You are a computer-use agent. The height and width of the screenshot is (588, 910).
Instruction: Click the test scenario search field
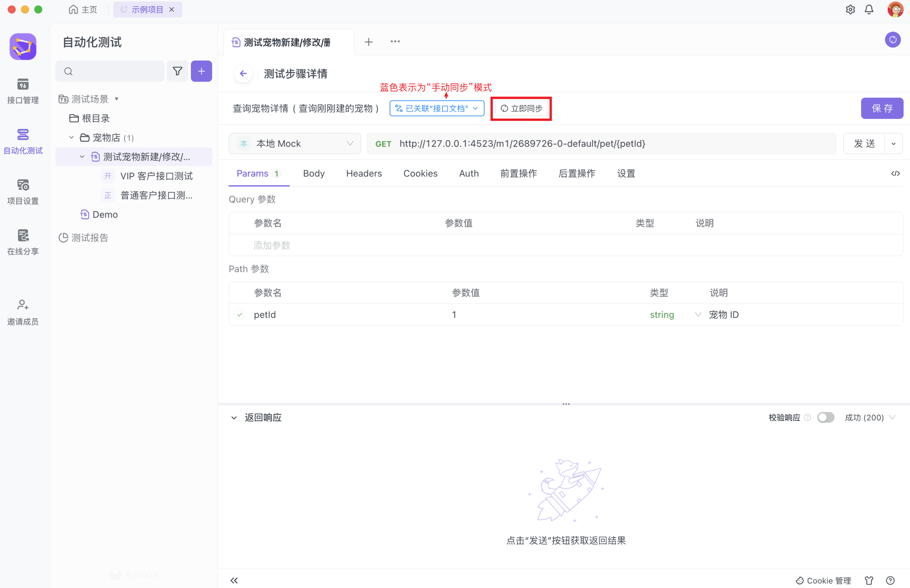click(115, 71)
